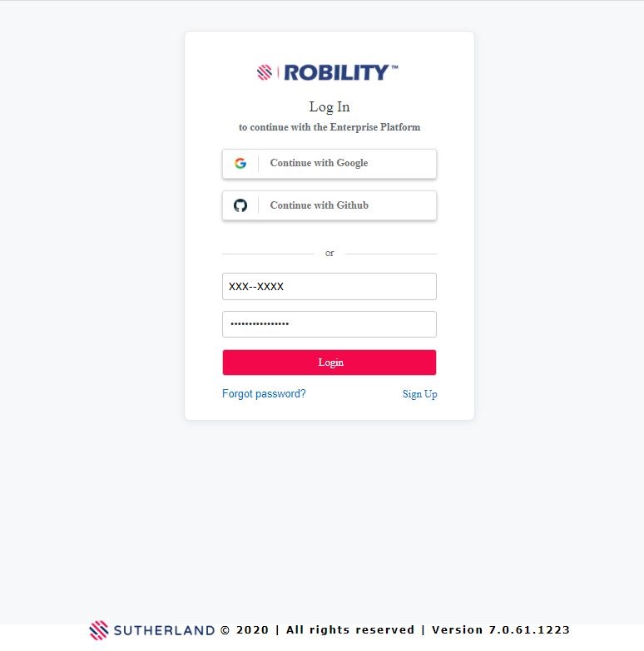Open the "Forgot password?" link
644x651 pixels.
click(264, 394)
